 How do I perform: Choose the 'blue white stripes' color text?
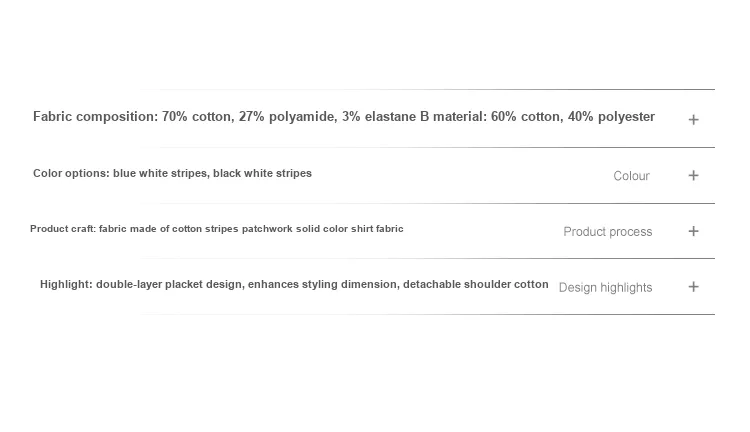(x=160, y=173)
